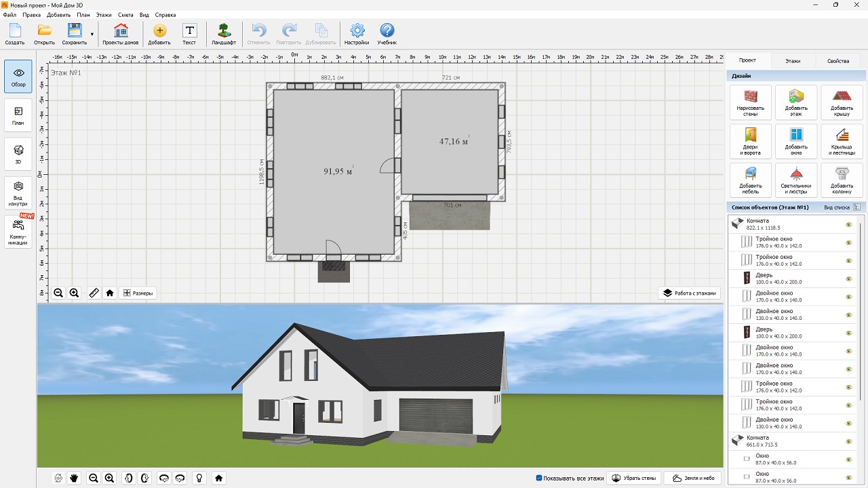Viewport: 868px width, 488px height.
Task: Click Добавить крышу roof icon
Action: click(x=841, y=102)
